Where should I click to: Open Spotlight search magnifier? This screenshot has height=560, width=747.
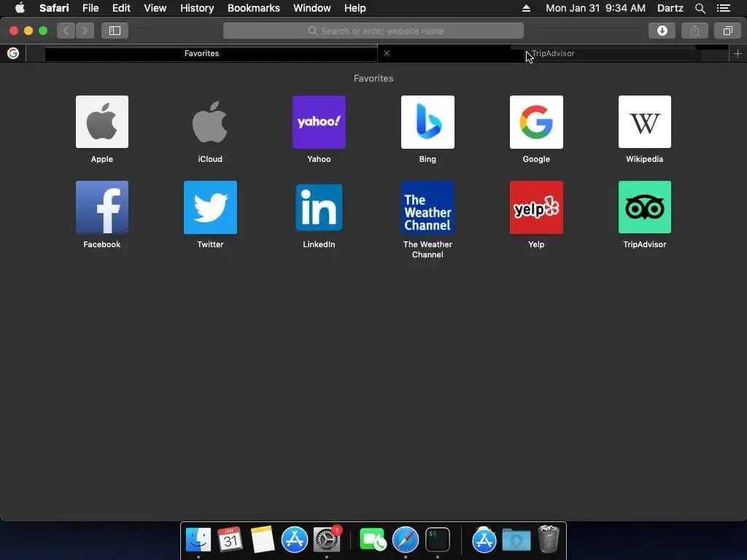click(x=700, y=8)
